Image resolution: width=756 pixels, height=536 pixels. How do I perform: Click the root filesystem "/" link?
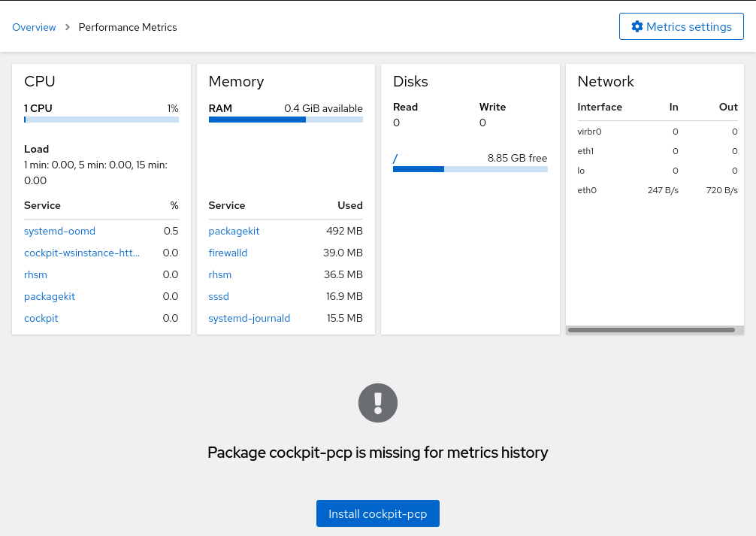[395, 158]
